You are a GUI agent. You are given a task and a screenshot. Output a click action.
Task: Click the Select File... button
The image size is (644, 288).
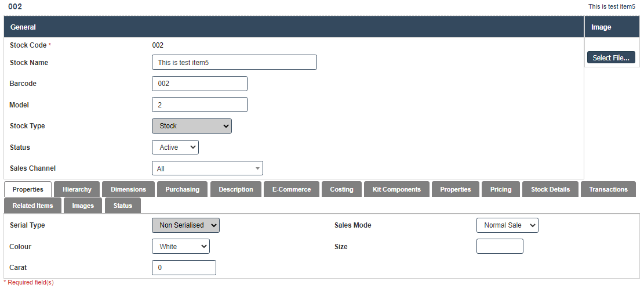[611, 57]
